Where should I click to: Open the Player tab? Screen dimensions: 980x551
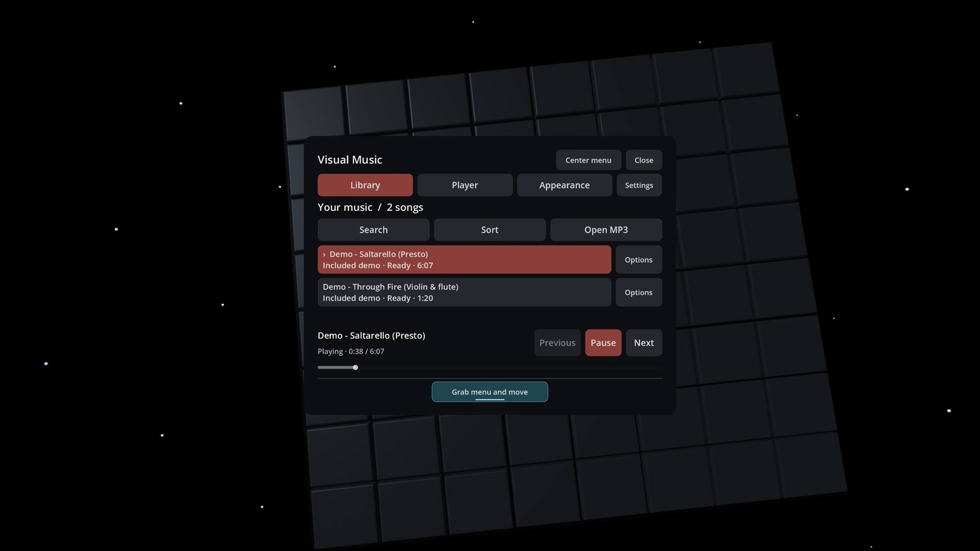point(465,185)
